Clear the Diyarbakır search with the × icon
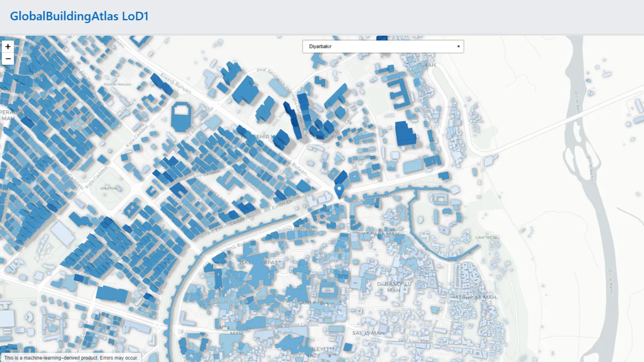Screen dimensions: 644x362 pyautogui.click(x=458, y=46)
